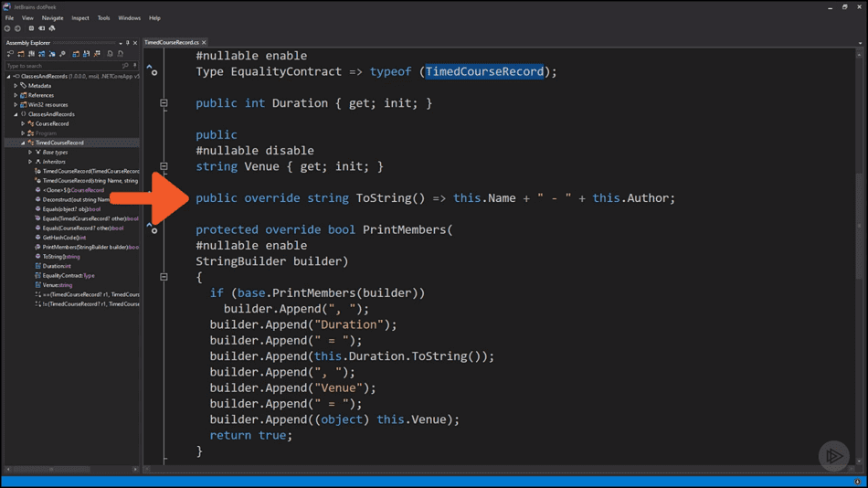Expand the Inheritors node
Screen dimensions: 868x488
click(x=30, y=162)
